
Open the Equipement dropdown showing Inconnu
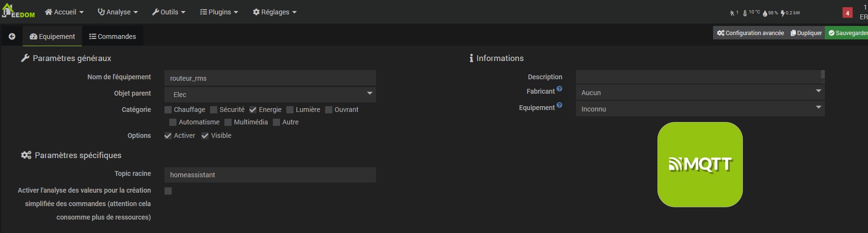(x=700, y=109)
